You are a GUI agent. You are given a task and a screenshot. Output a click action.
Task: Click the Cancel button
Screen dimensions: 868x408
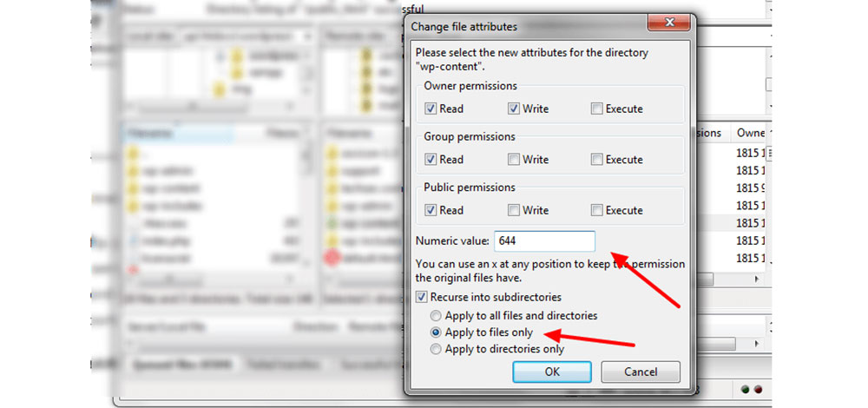click(641, 372)
